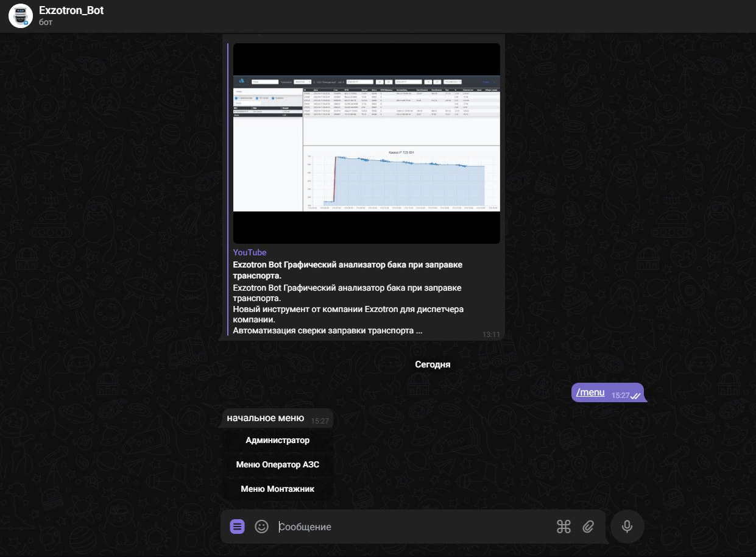Open bot profile from the chat header

tap(72, 10)
